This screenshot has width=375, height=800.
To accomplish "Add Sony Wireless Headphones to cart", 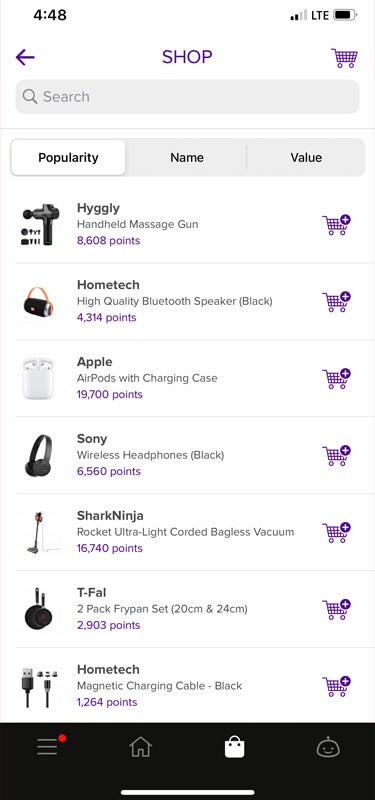I will point(337,456).
